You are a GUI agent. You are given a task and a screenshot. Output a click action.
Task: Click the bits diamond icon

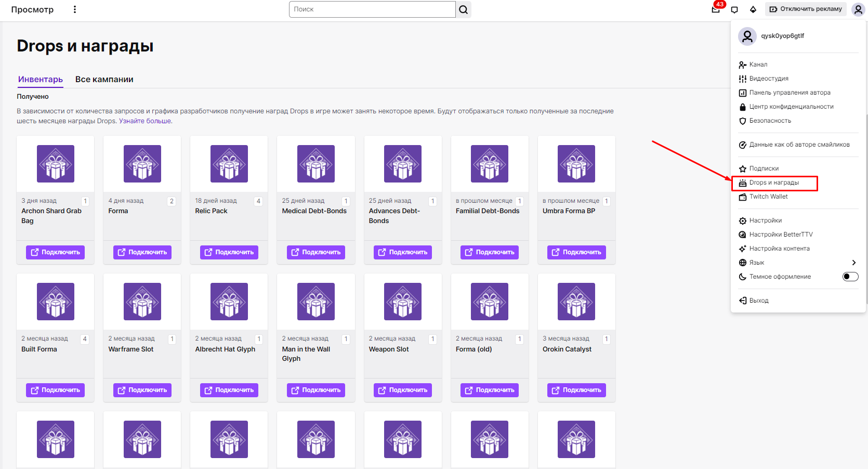click(x=753, y=9)
